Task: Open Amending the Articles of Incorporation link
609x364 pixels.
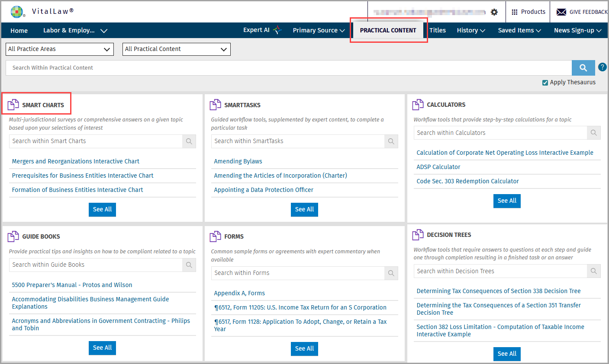Action: (x=280, y=176)
